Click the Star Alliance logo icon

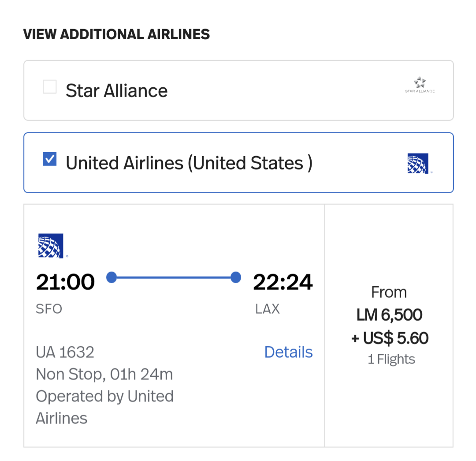coord(420,85)
